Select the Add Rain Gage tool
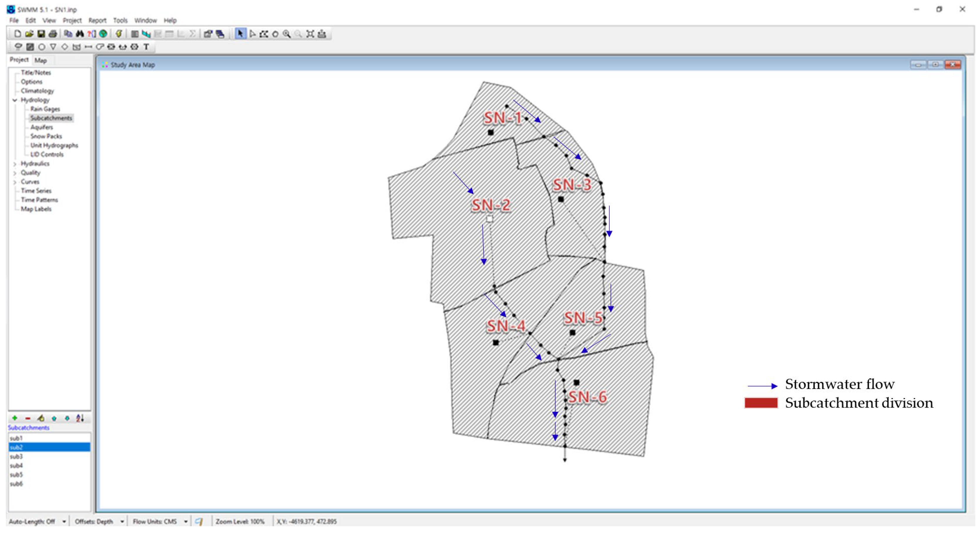 coord(18,47)
